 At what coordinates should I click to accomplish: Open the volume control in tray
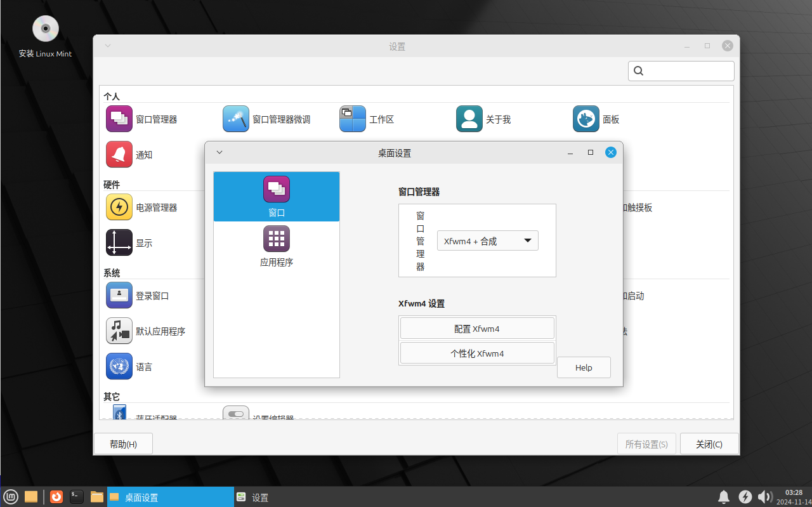(765, 497)
